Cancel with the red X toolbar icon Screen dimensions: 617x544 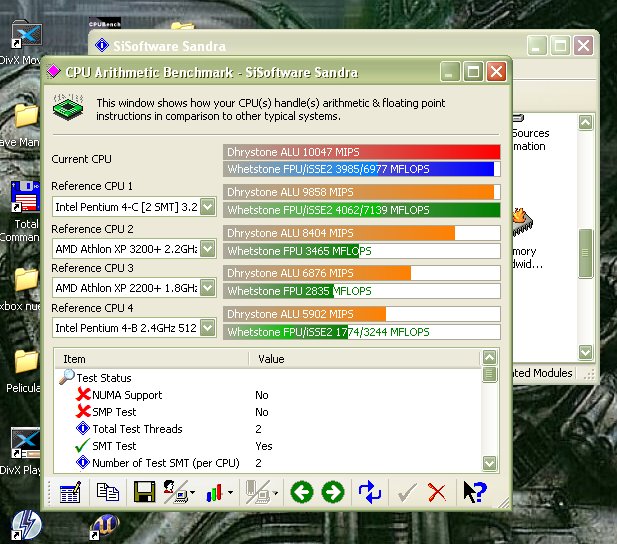pyautogui.click(x=437, y=492)
